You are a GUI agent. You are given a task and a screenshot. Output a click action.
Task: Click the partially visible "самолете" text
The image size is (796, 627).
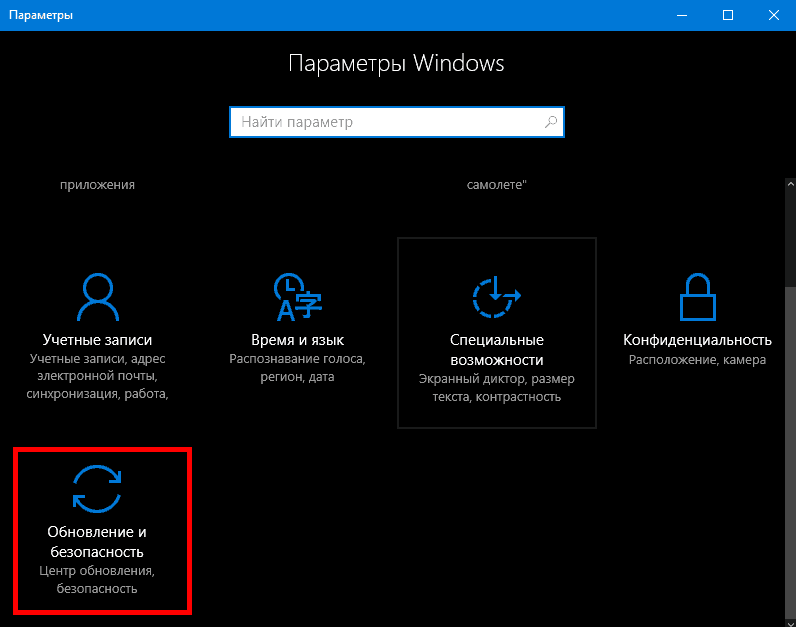pos(496,185)
